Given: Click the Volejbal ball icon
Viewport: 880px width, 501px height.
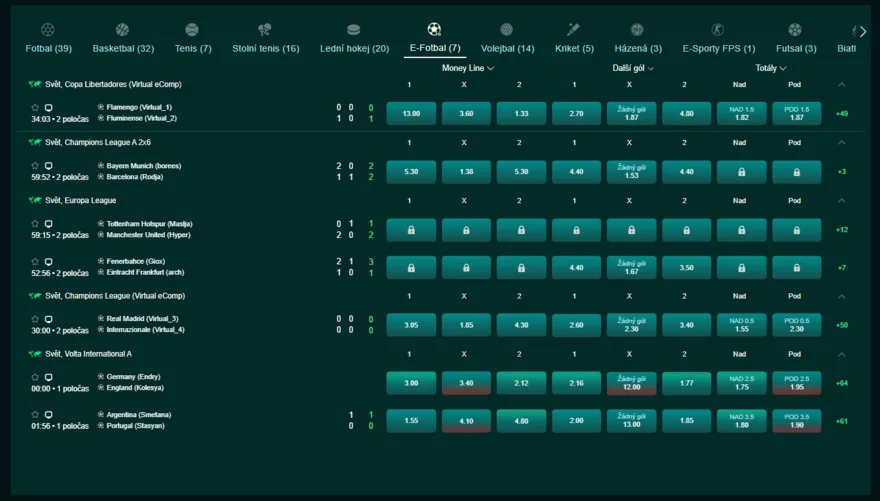Looking at the screenshot, I should coord(507,30).
